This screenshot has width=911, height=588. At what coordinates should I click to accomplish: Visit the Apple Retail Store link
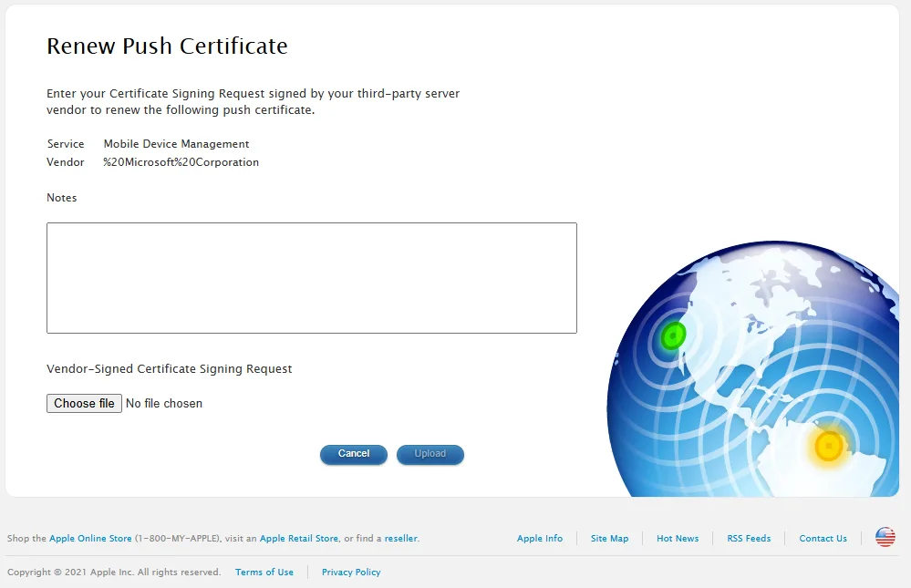[298, 539]
